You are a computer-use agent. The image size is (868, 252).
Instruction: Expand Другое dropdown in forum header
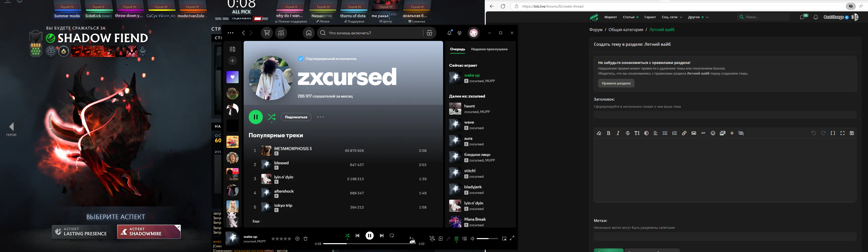click(x=698, y=17)
